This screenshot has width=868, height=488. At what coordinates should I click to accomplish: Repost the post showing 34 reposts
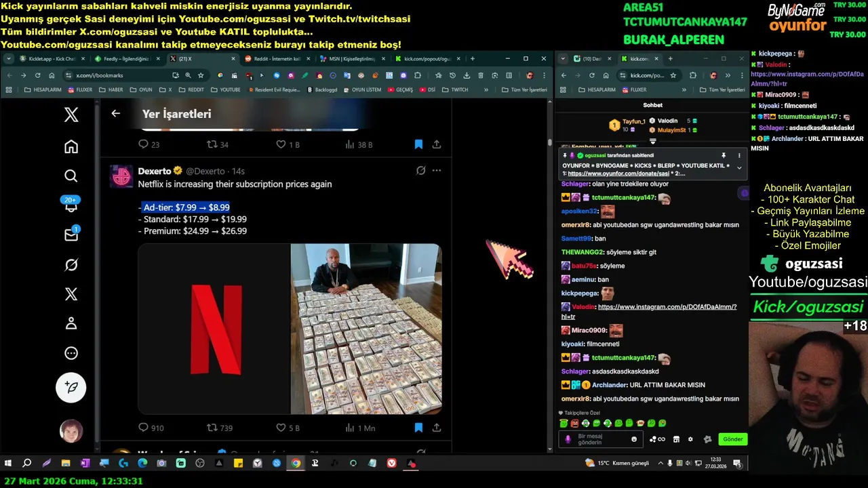point(217,144)
